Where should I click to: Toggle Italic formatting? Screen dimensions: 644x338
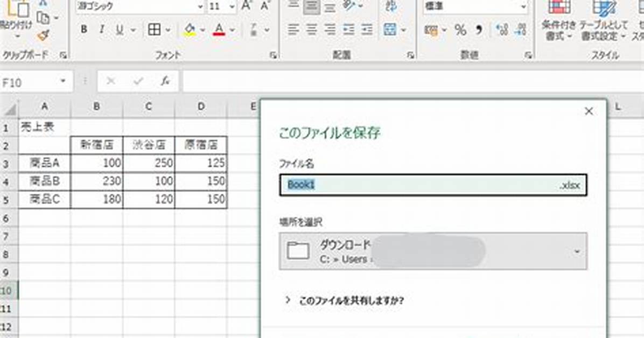click(x=101, y=30)
